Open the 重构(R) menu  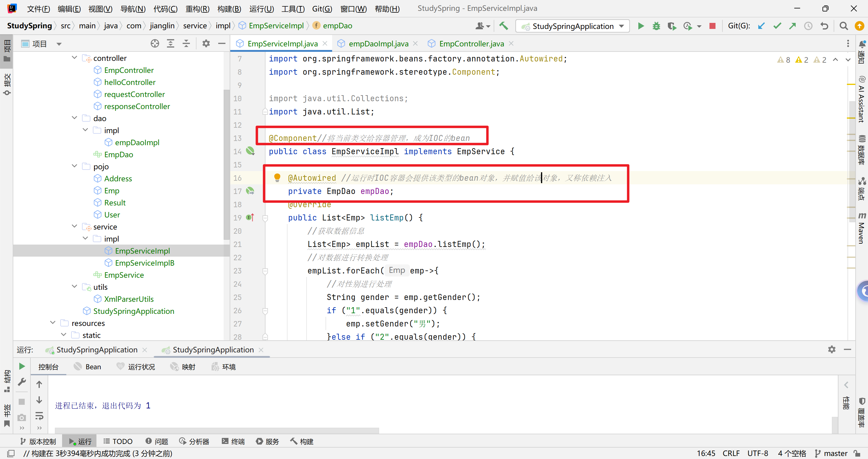coord(197,8)
